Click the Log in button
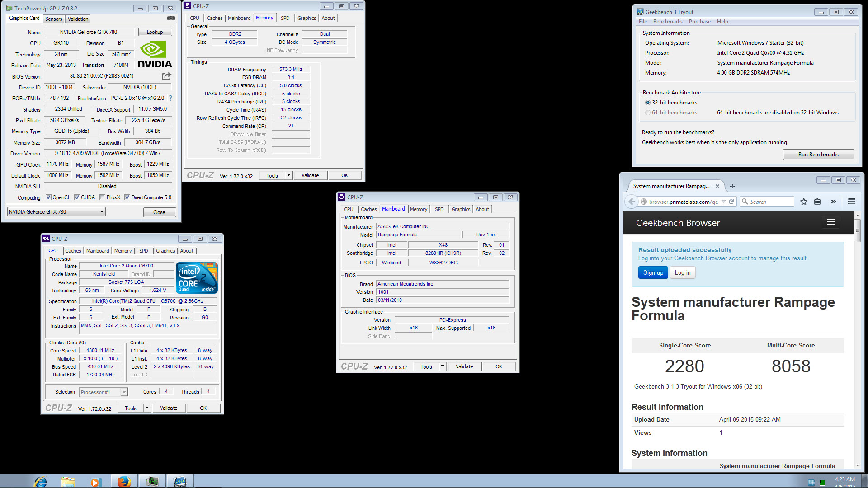The width and height of the screenshot is (868, 488). coord(683,272)
